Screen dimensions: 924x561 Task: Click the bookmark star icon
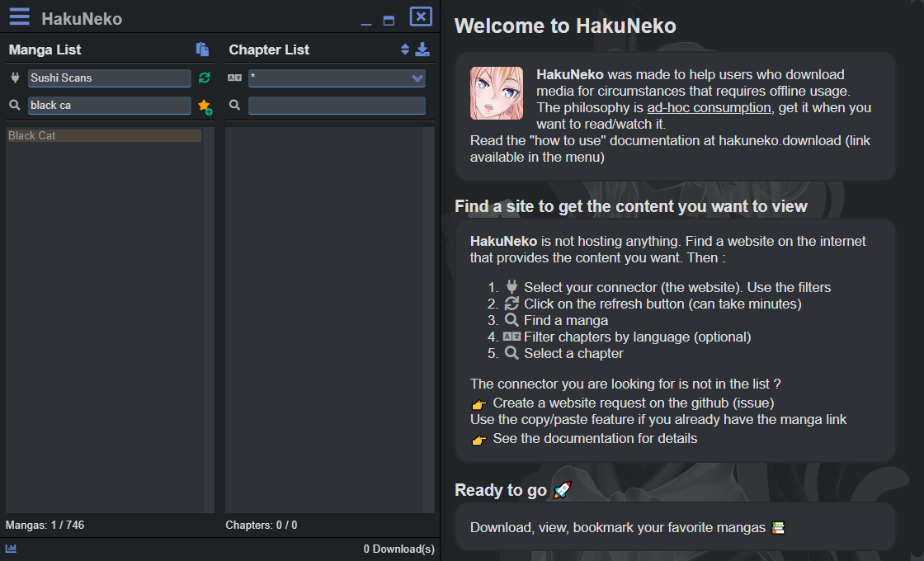(x=203, y=104)
